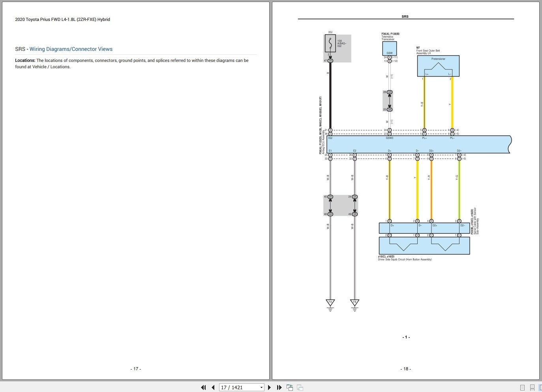The height and width of the screenshot is (392, 542).
Task: Click the previous view navigation icon
Action: 290,387
